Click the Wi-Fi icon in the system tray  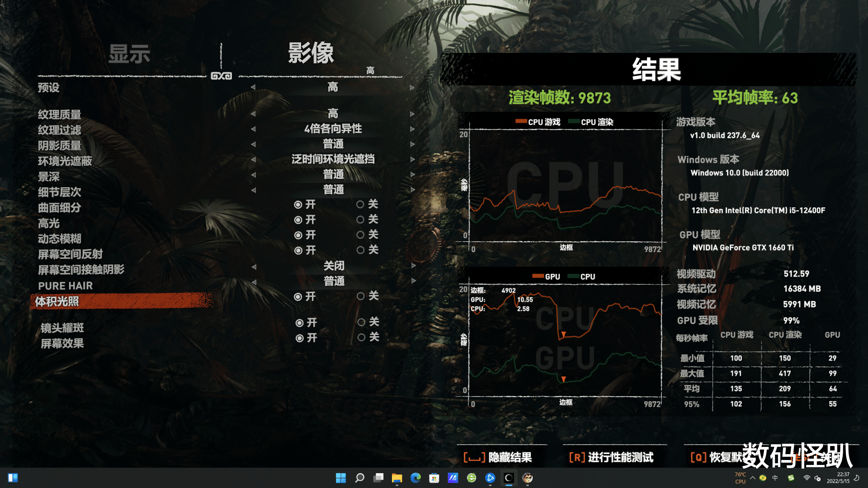pyautogui.click(x=807, y=478)
